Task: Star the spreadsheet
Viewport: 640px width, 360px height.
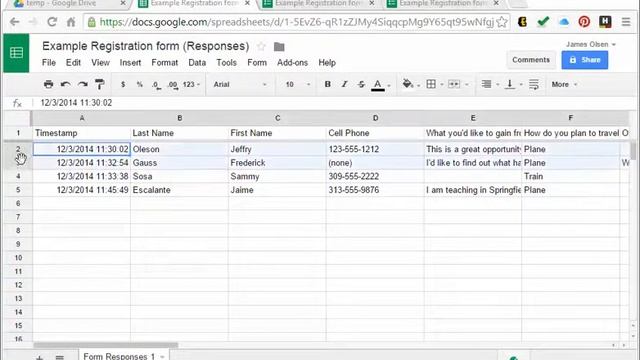Action: coord(261,47)
